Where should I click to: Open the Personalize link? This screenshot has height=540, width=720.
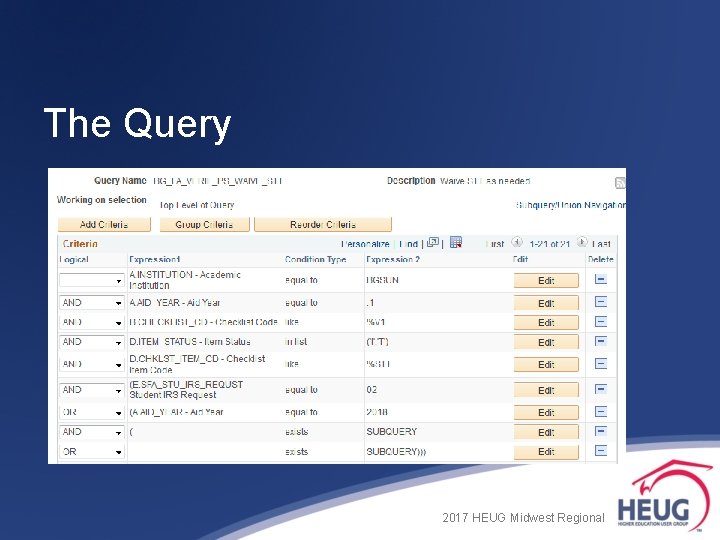pyautogui.click(x=365, y=244)
